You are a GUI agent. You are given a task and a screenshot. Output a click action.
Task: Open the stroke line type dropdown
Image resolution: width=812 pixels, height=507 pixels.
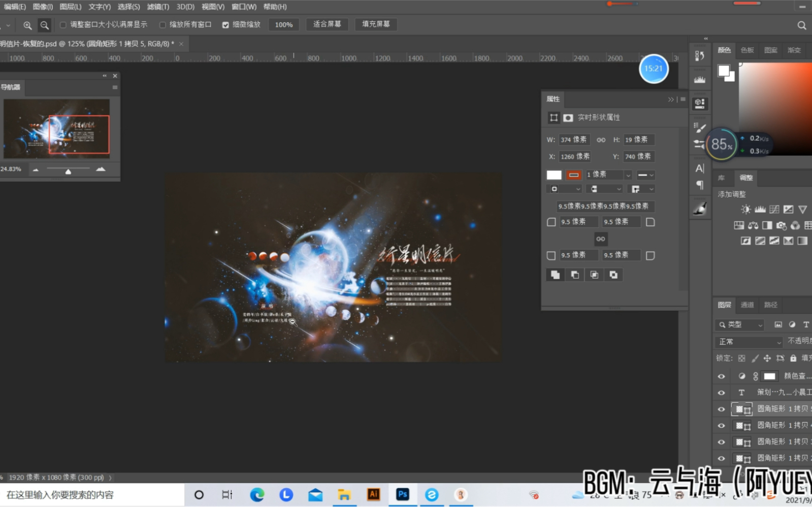click(646, 175)
